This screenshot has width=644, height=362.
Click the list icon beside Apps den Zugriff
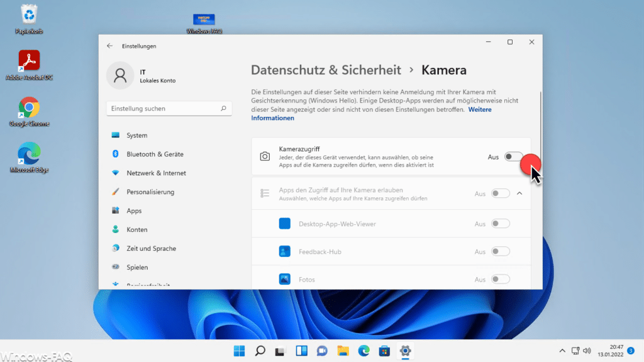click(x=265, y=194)
